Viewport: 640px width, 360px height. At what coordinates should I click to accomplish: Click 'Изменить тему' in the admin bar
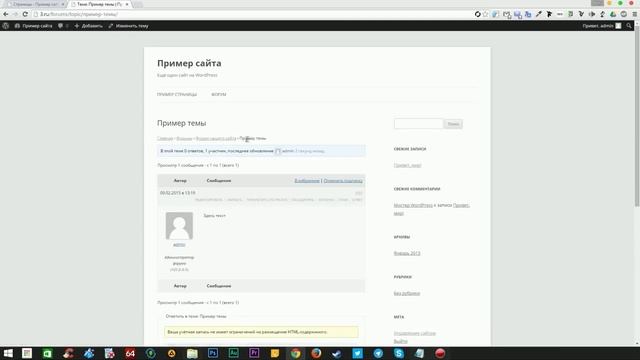click(128, 26)
